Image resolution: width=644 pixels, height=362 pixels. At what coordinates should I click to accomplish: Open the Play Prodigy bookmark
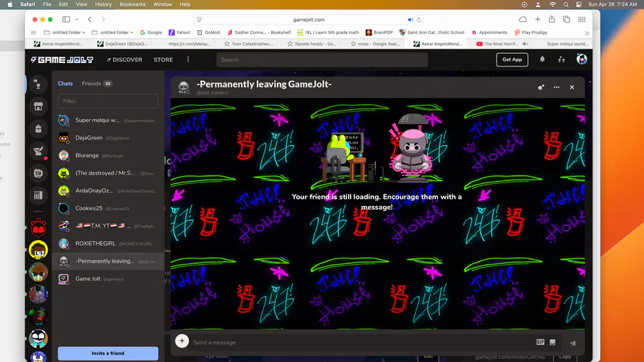point(531,32)
